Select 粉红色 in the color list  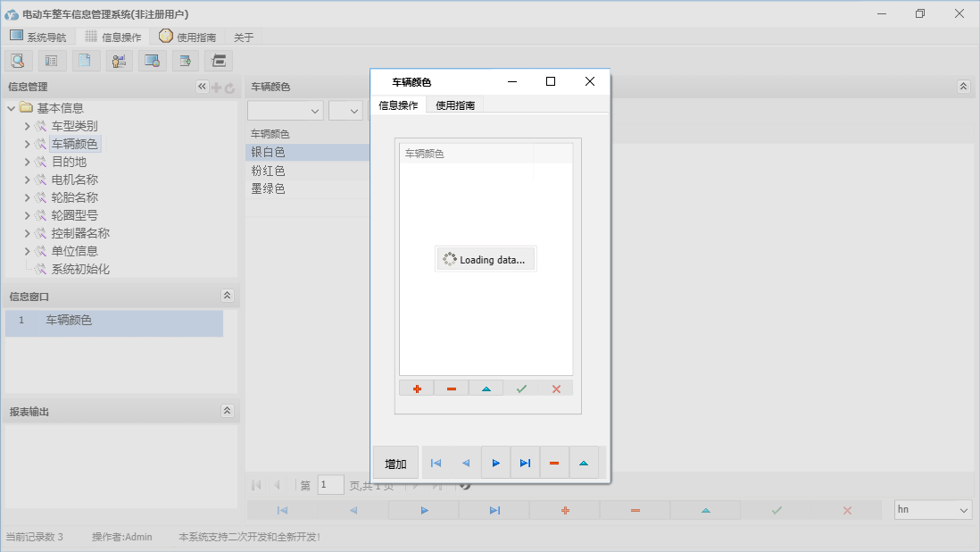click(270, 170)
